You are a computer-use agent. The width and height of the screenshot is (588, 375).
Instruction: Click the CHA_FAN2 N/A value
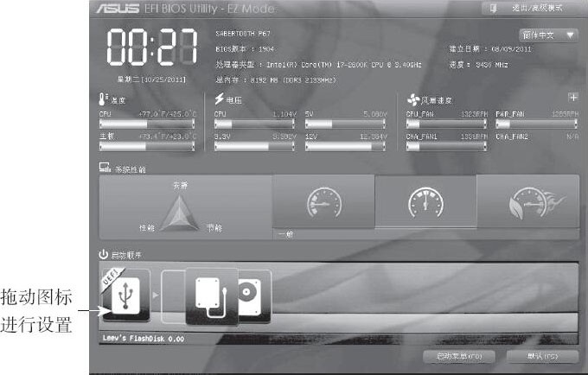point(572,137)
